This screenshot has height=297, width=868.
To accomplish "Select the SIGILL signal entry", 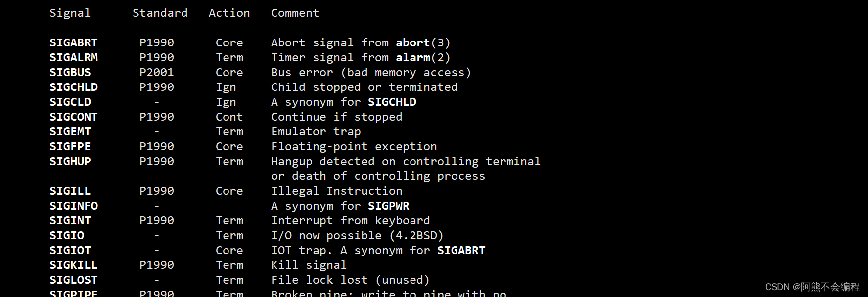I will [70, 191].
